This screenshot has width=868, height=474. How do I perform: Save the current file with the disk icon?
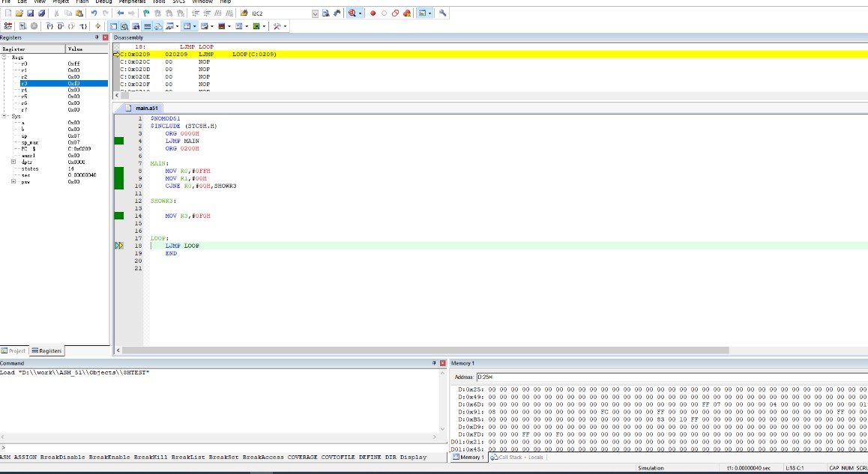(31, 13)
